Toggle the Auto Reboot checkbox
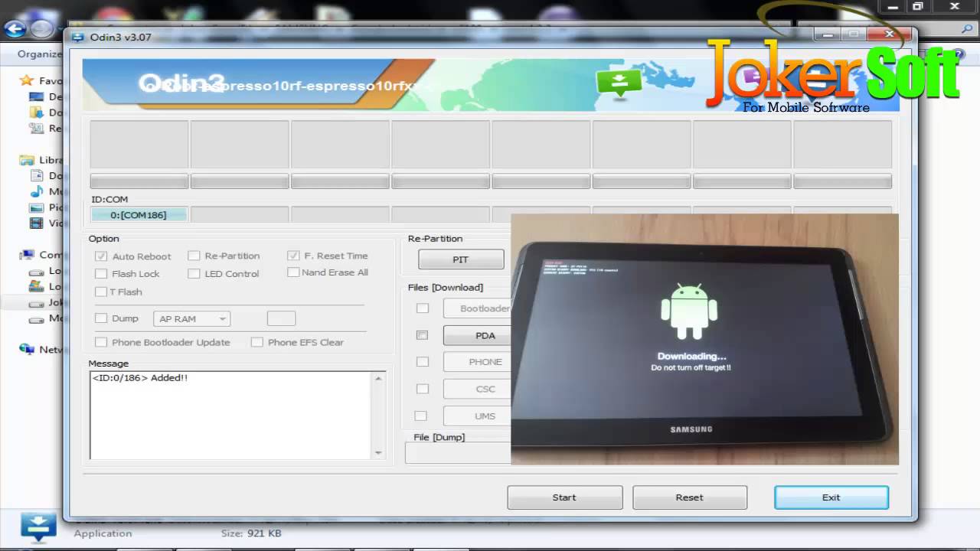 point(101,256)
